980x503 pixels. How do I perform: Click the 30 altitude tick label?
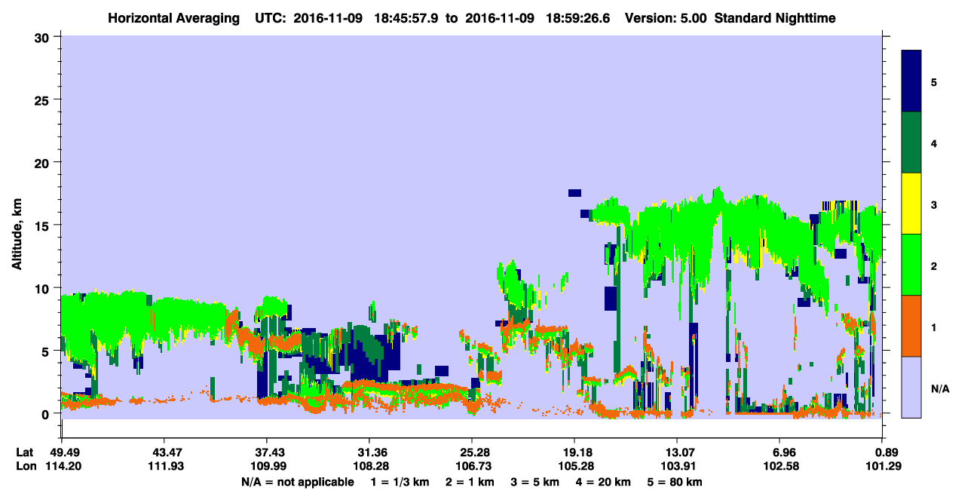[44, 37]
